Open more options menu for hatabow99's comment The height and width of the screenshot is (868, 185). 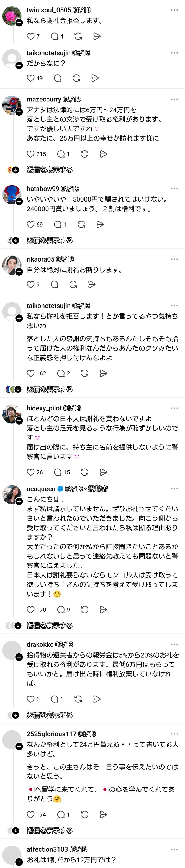174,189
